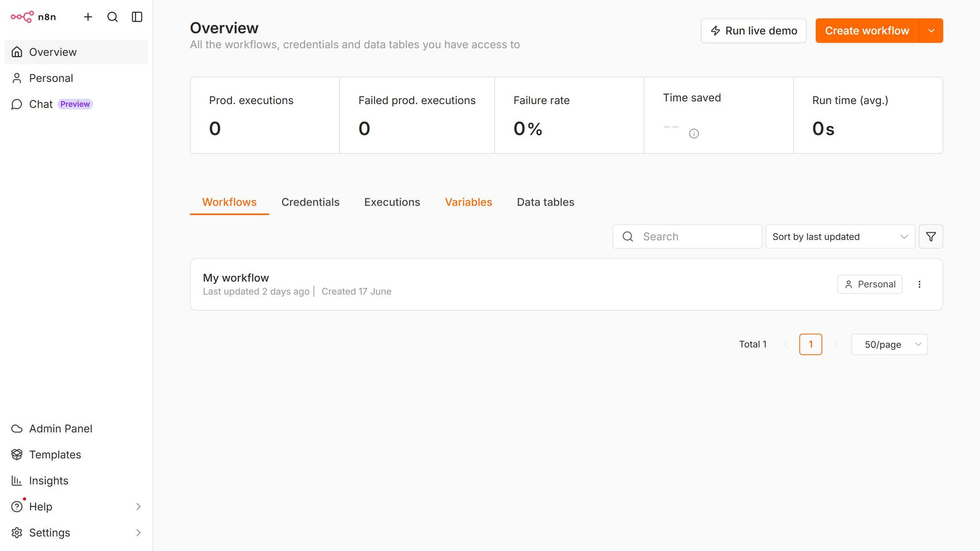The image size is (980, 551).
Task: Open the Sort by last updated dropdown
Action: click(840, 236)
